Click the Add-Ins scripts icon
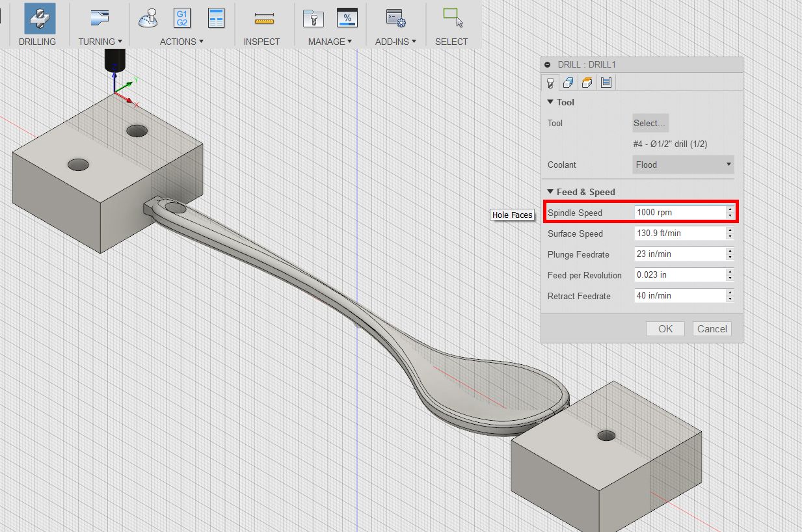802x532 pixels. [x=395, y=18]
